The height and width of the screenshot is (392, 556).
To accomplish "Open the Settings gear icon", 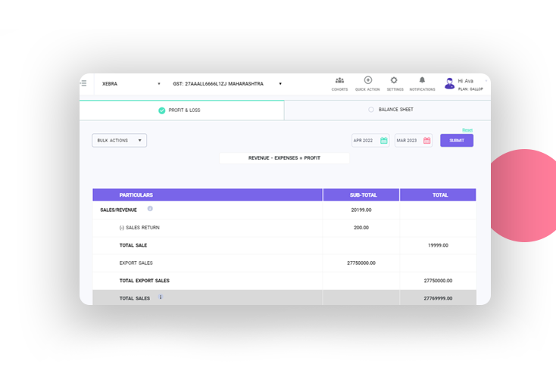I will tap(393, 80).
